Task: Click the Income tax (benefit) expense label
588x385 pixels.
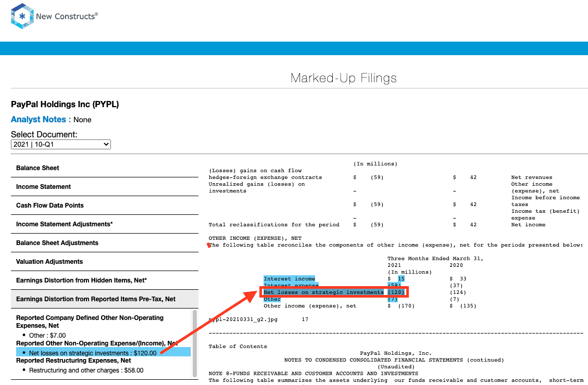Action: tap(545, 214)
